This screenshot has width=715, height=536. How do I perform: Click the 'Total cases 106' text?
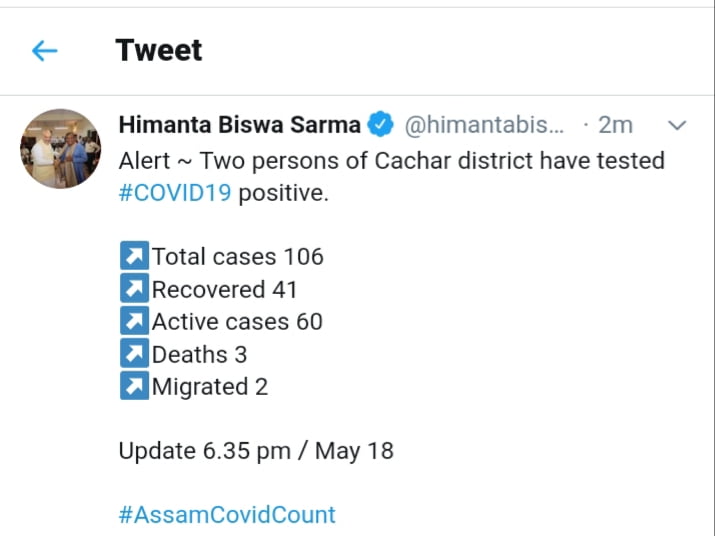238,257
